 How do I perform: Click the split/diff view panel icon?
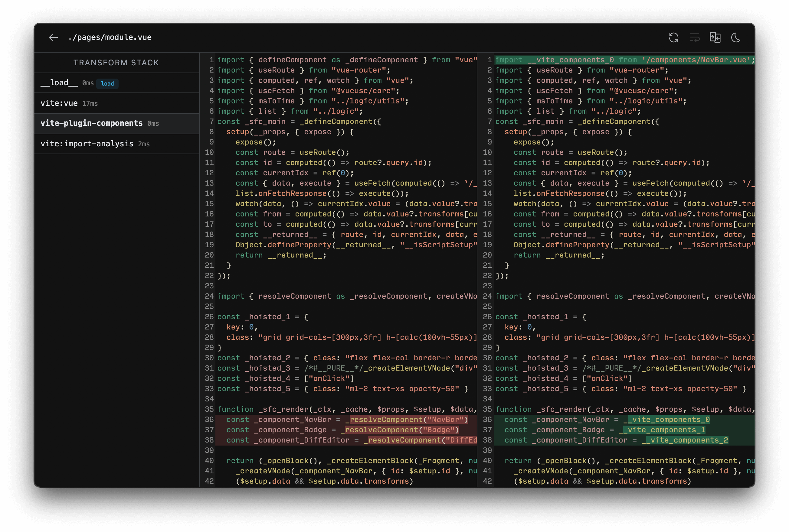click(x=716, y=37)
